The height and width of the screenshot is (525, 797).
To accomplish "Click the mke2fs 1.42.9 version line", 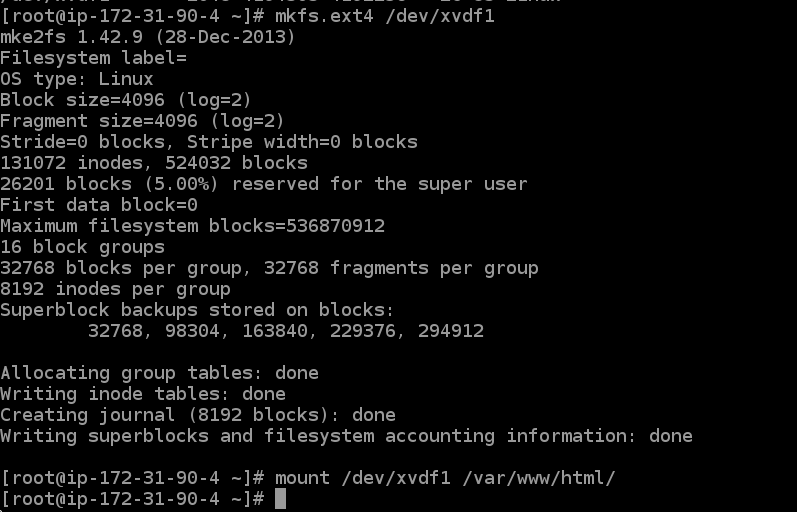I will click(147, 37).
